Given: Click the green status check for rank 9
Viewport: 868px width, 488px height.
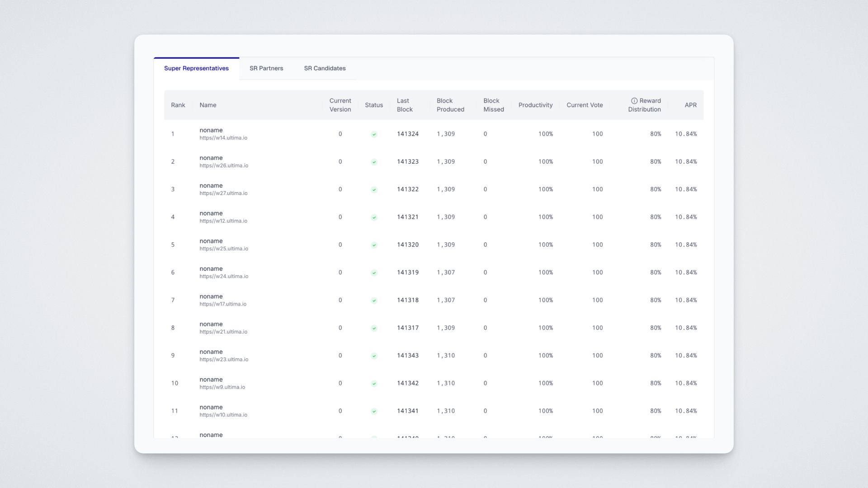Looking at the screenshot, I should click(374, 356).
